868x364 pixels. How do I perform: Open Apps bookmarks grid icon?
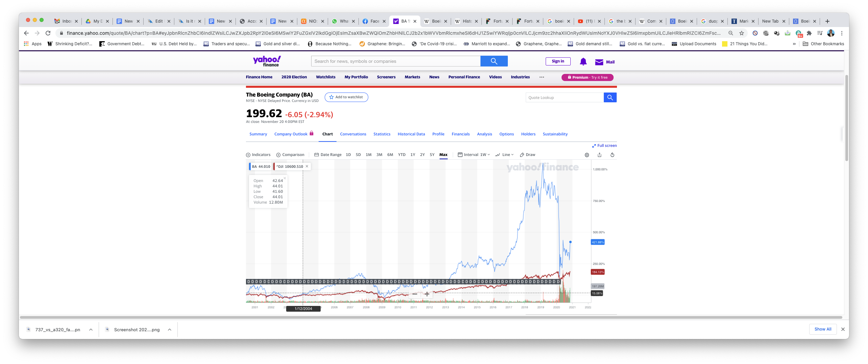32,44
